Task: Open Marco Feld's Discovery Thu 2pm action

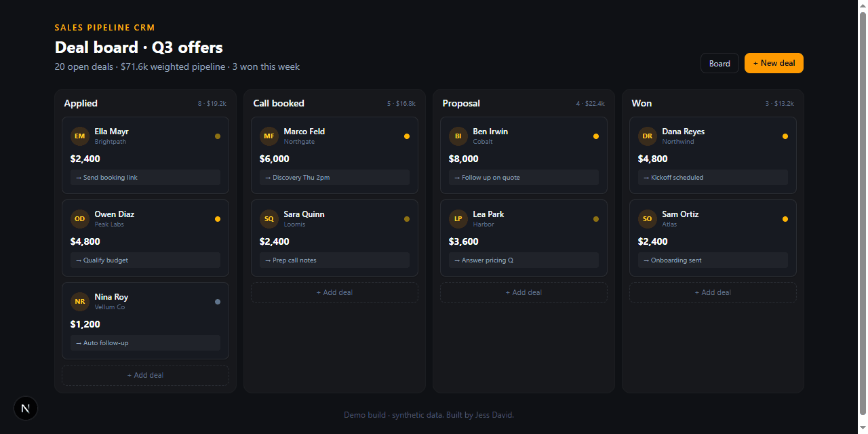Action: (x=334, y=178)
